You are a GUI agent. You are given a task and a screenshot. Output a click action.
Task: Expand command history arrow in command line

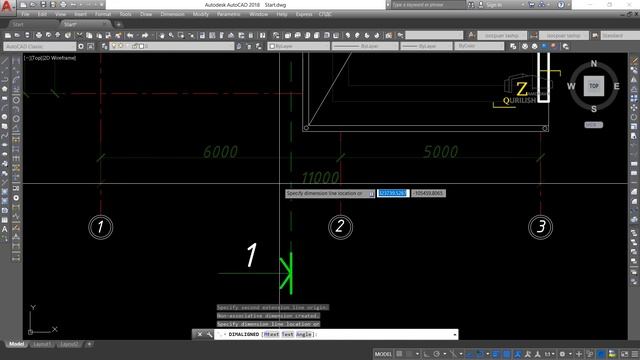point(455,334)
